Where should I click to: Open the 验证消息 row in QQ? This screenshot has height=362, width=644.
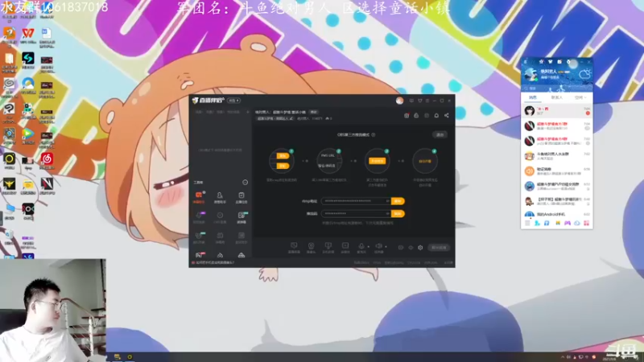(556, 171)
